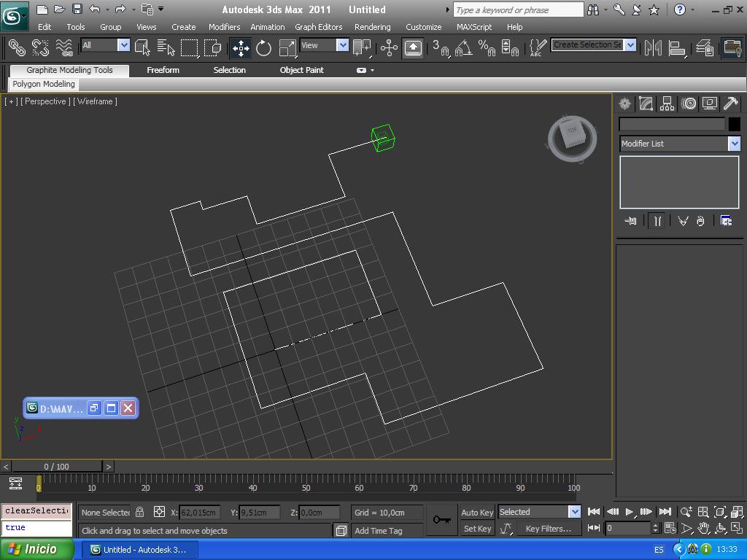
Task: Activate the Select Object tool
Action: (x=142, y=47)
